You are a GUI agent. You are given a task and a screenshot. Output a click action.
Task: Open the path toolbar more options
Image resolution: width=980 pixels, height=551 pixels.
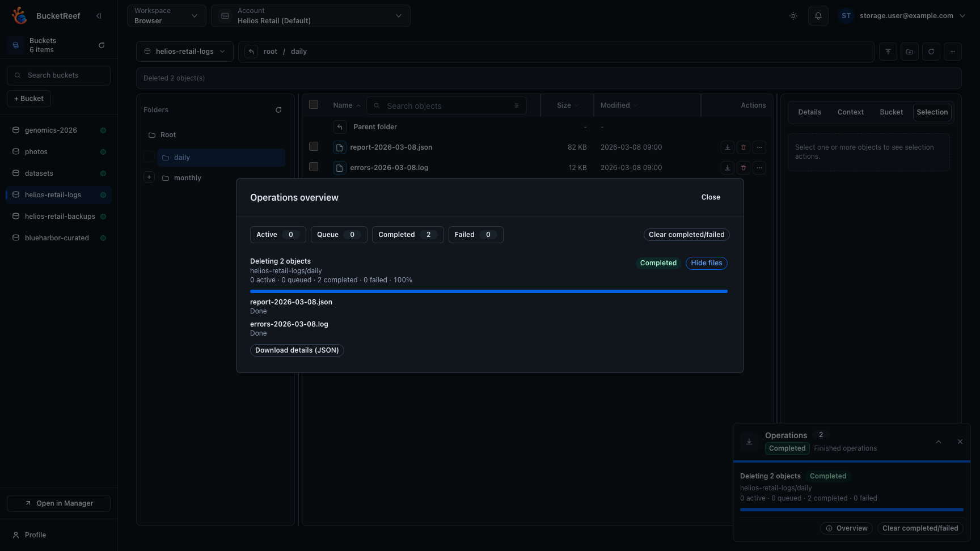(x=953, y=52)
